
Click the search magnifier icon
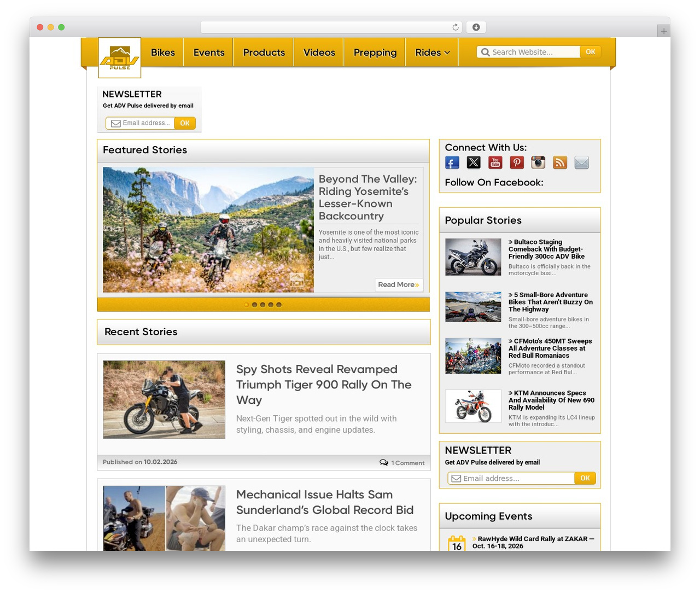[x=485, y=52]
